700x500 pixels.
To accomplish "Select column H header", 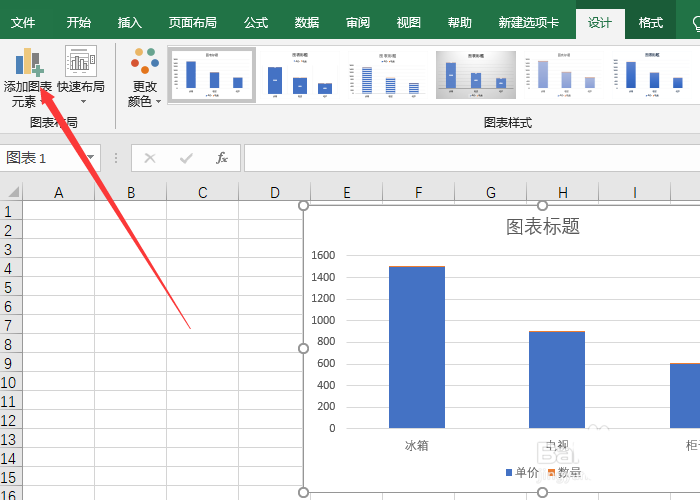I will 562,192.
